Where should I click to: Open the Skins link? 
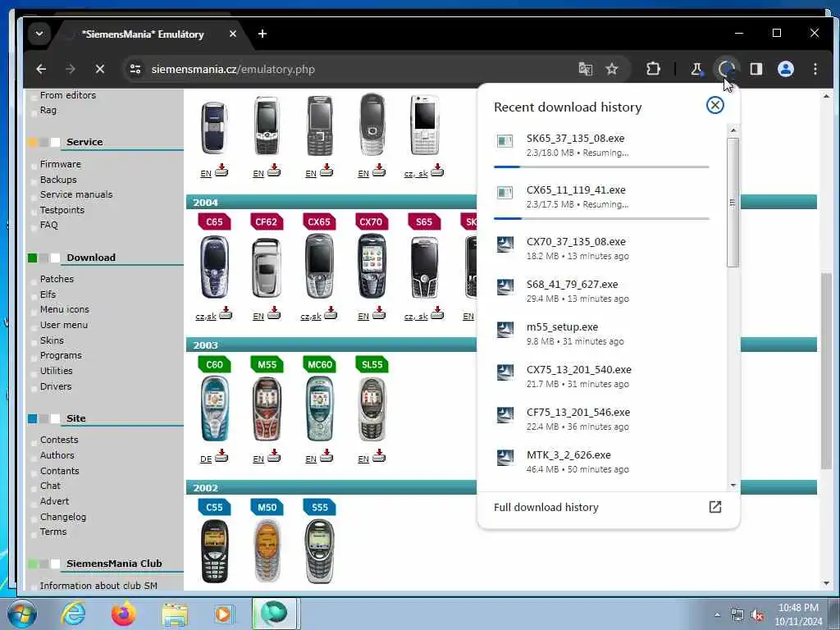pos(52,340)
